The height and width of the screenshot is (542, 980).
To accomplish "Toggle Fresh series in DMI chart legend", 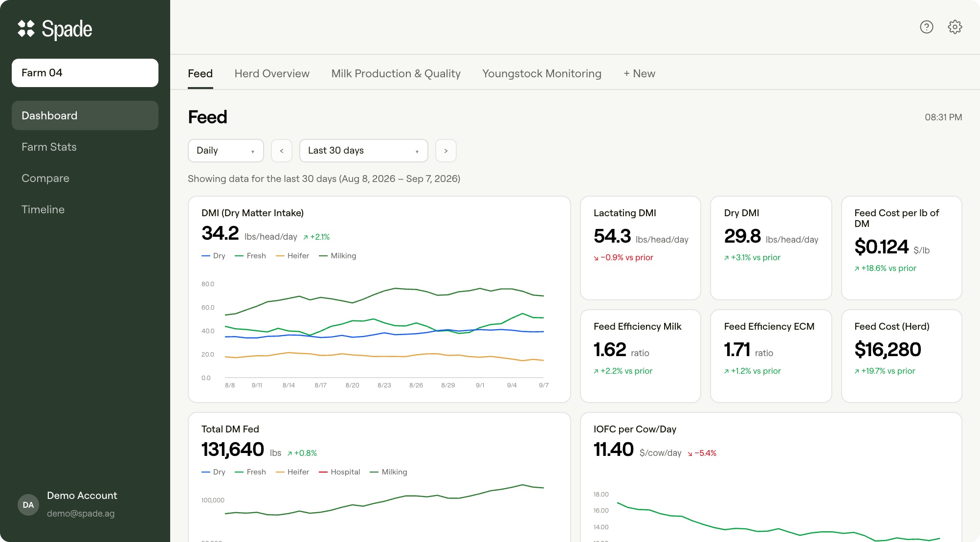I will click(x=250, y=256).
